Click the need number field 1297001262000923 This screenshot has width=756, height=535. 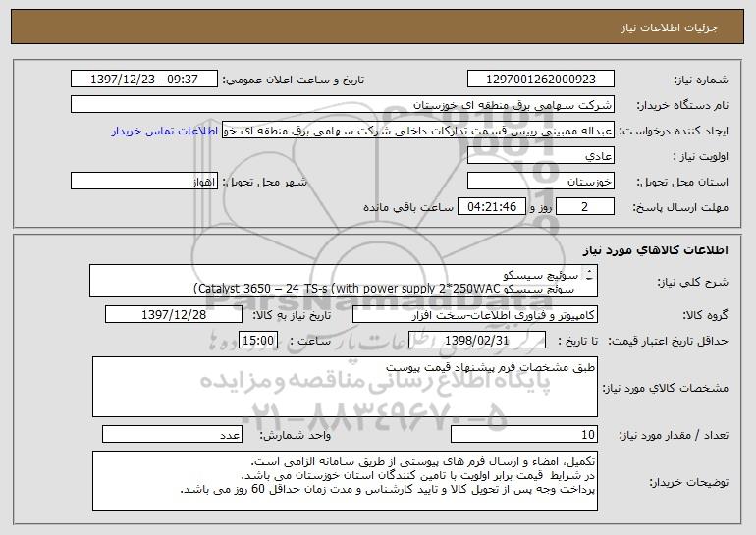pos(540,80)
